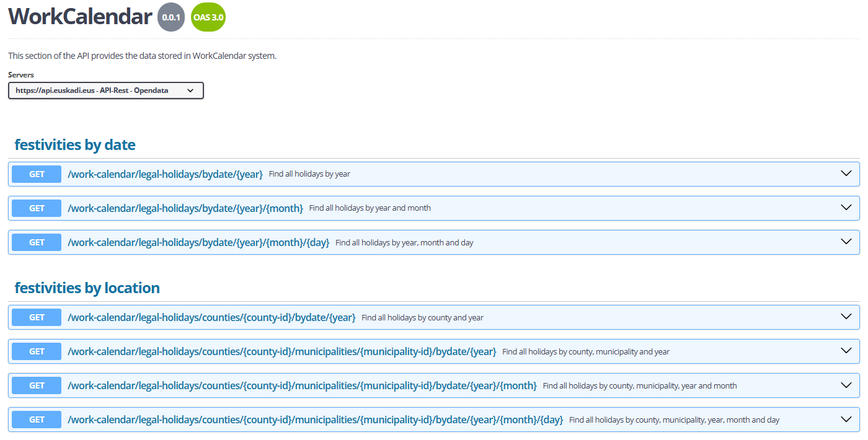Click the OAS 3.0 badge
868x440 pixels.
tap(208, 17)
